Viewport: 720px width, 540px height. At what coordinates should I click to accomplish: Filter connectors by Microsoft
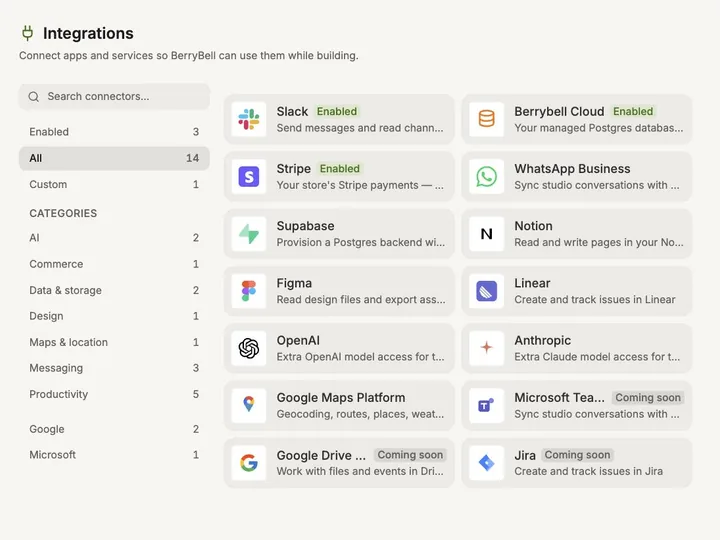tap(114, 455)
